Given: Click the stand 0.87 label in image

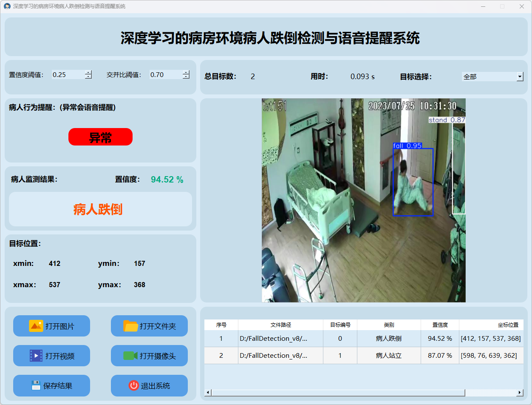Looking at the screenshot, I should point(447,120).
